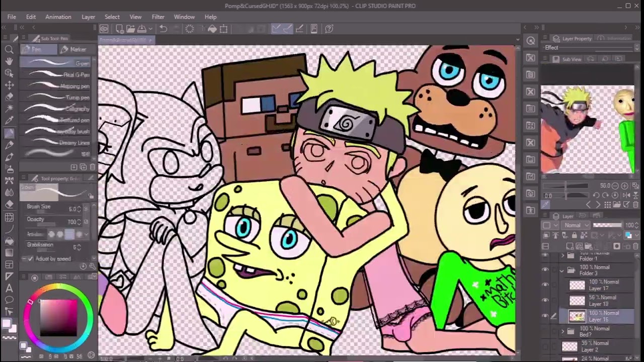The height and width of the screenshot is (362, 644).
Task: Click the Fill bucket icon in command bar
Action: pyautogui.click(x=212, y=29)
